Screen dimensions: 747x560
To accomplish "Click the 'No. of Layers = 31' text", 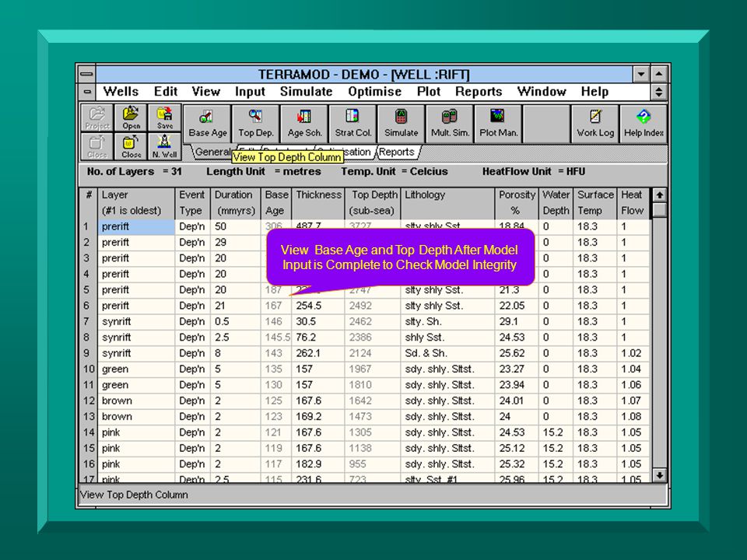I will [134, 171].
